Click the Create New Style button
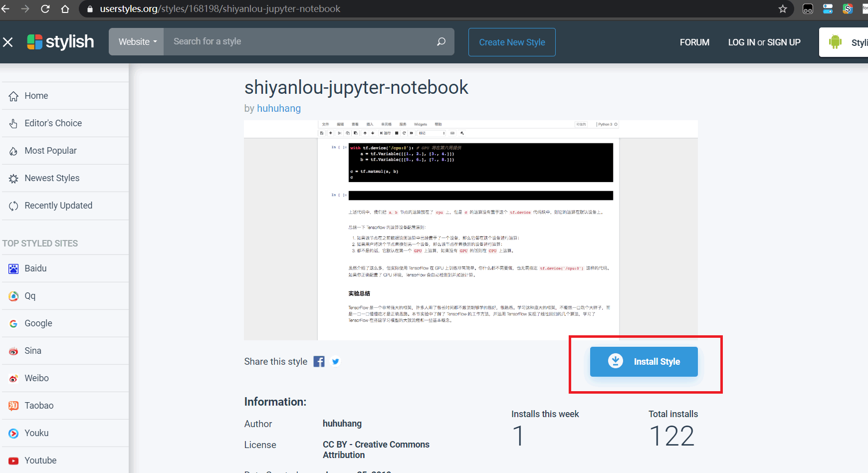Viewport: 868px width, 473px height. point(512,42)
